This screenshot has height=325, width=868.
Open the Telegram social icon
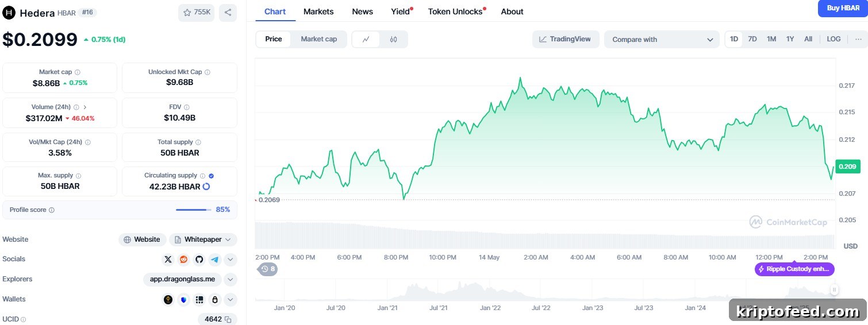[214, 260]
